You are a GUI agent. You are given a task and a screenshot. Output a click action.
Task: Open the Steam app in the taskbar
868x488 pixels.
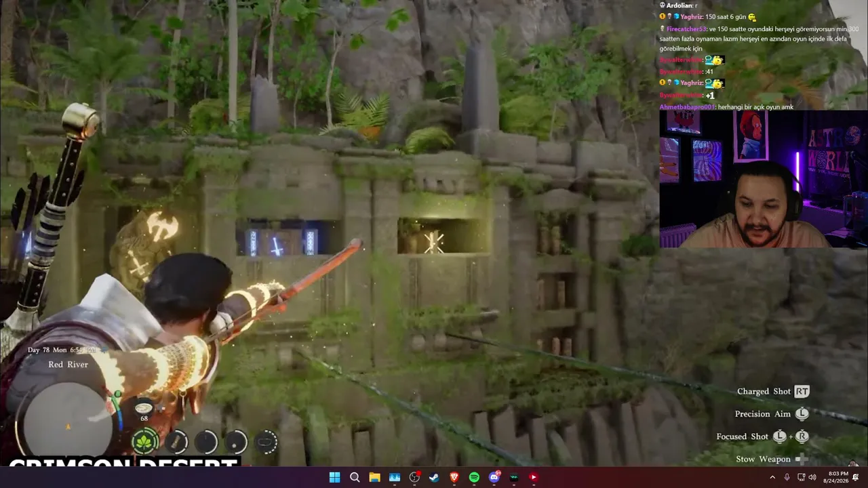pos(434,477)
